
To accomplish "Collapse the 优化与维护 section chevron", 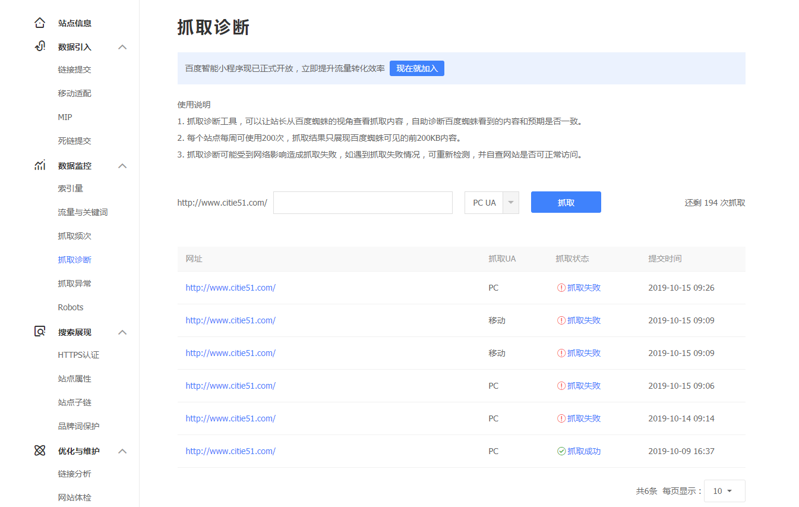I will 122,451.
